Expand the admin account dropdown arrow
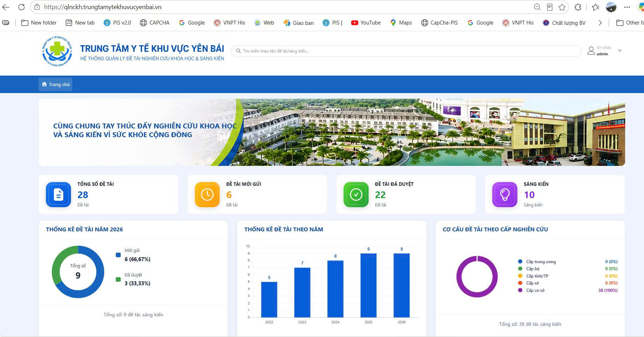 tap(620, 51)
